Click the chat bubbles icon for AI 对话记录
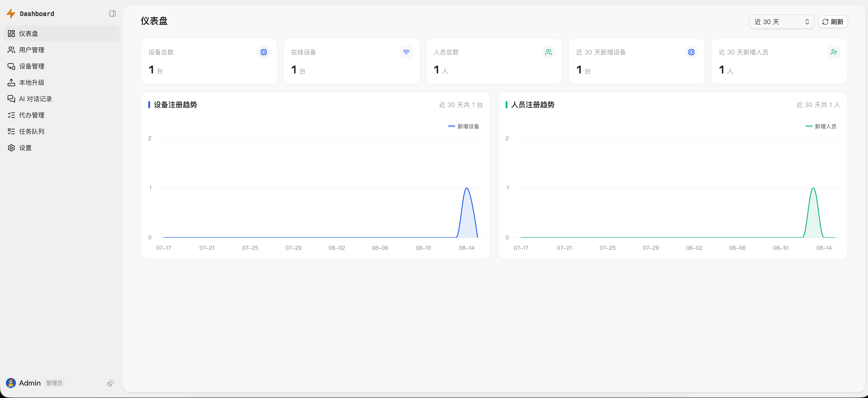Image resolution: width=868 pixels, height=398 pixels. [x=12, y=99]
